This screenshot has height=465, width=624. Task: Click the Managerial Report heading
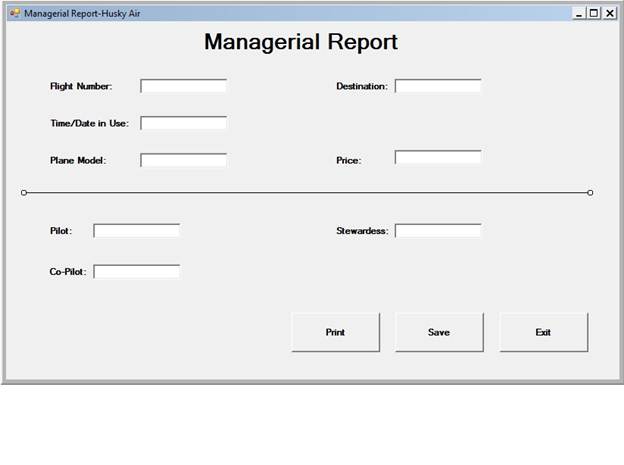click(x=301, y=42)
